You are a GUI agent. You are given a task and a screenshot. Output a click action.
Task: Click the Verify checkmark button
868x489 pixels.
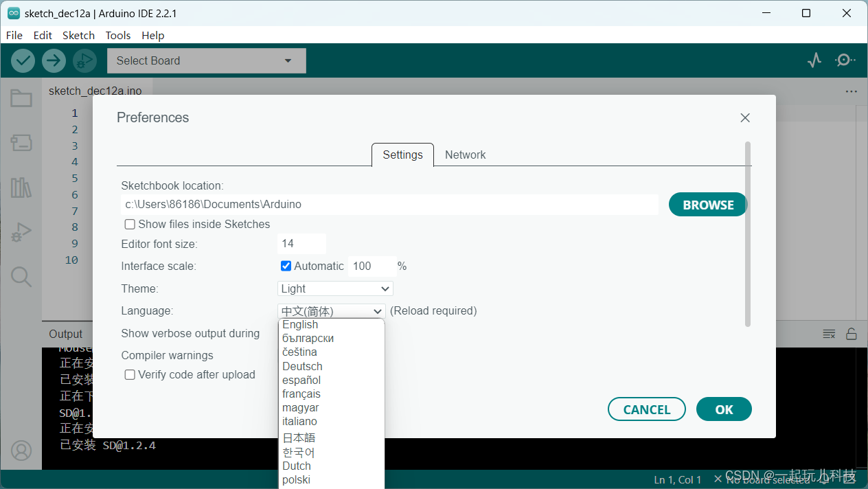point(23,60)
